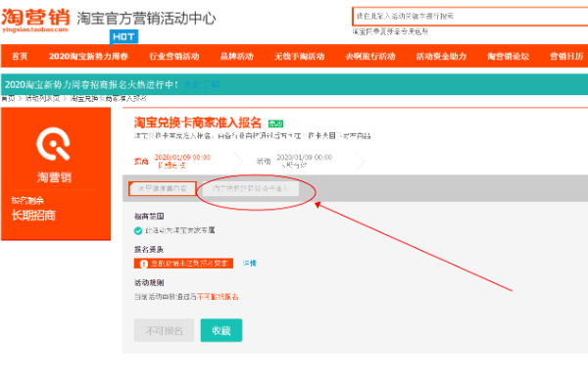Click the activity keyword search field
The height and width of the screenshot is (392, 588).
[x=461, y=18]
